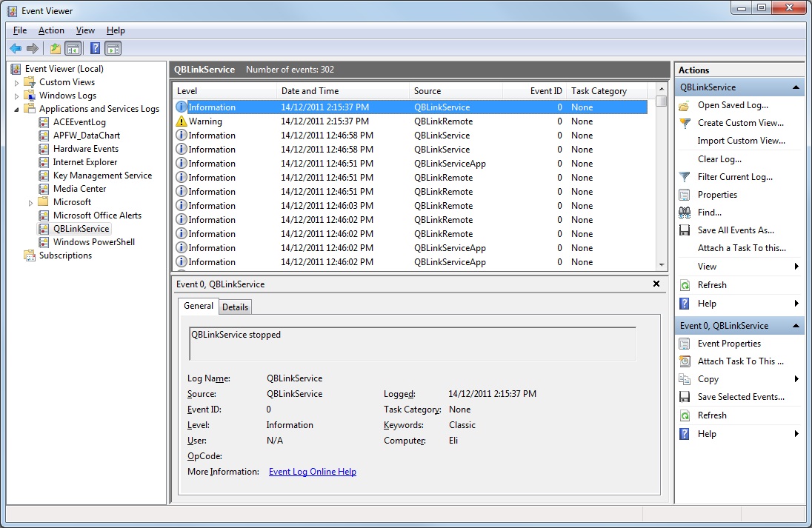This screenshot has height=528, width=812.
Task: Click the blue Help toolbar icon
Action: [x=96, y=49]
